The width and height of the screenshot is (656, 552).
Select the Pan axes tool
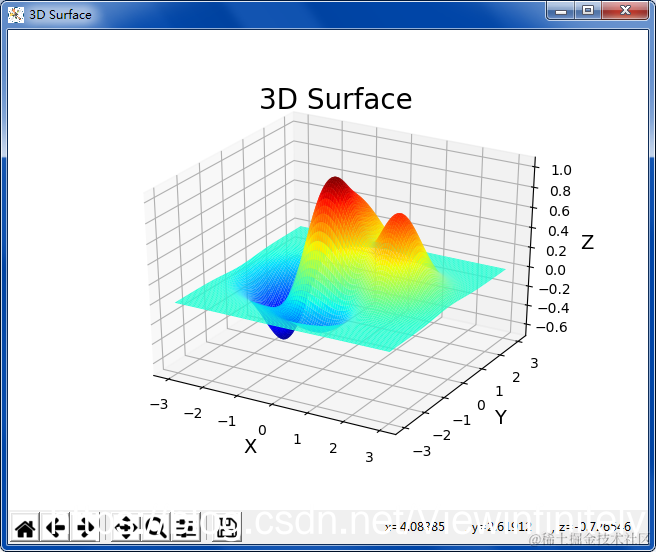pos(126,527)
